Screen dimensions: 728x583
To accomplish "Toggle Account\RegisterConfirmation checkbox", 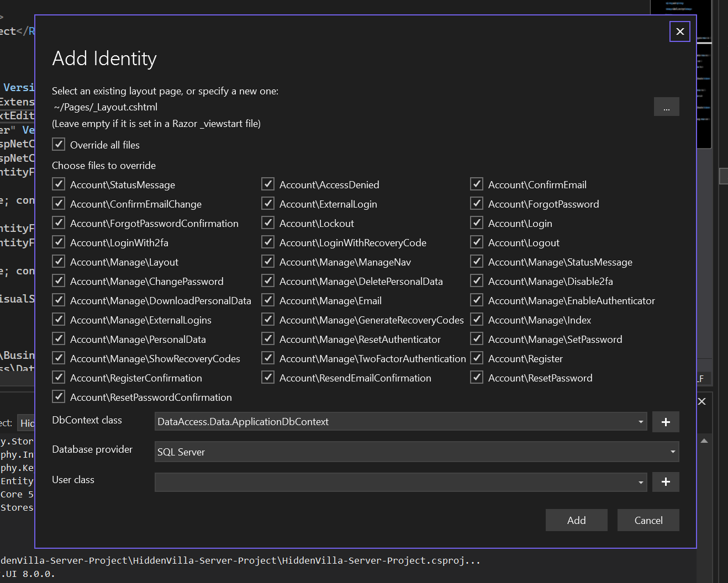I will pyautogui.click(x=59, y=378).
